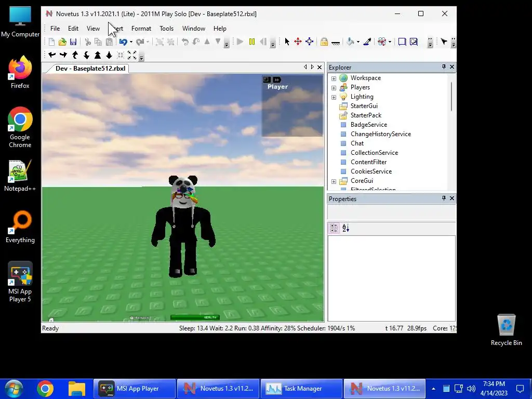Select StarterGui in Explorer
The image size is (532, 399).
coord(364,106)
